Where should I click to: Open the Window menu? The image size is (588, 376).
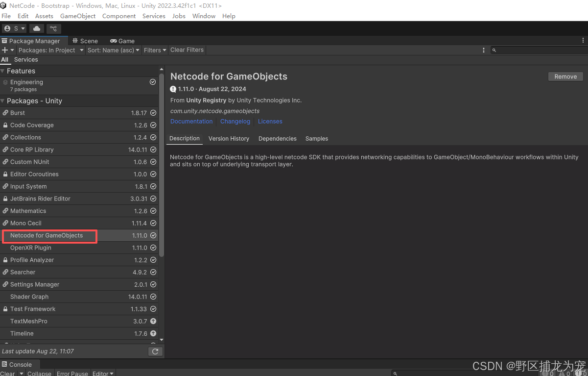pyautogui.click(x=204, y=16)
